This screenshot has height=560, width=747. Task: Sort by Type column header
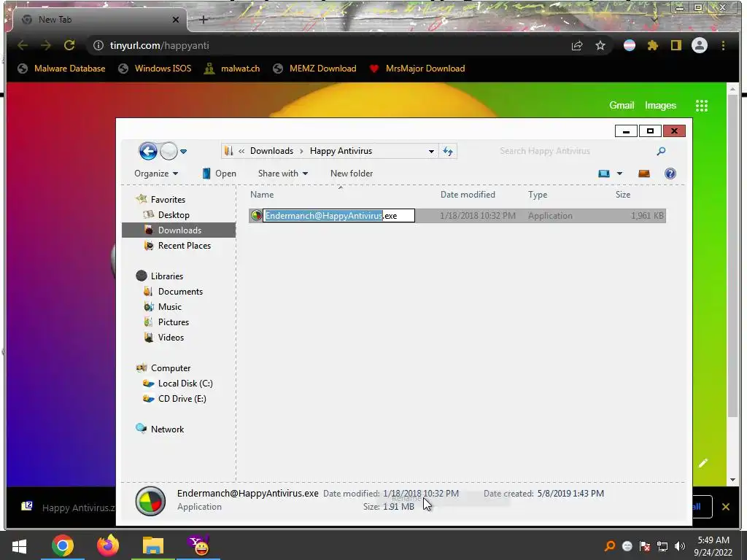point(538,194)
